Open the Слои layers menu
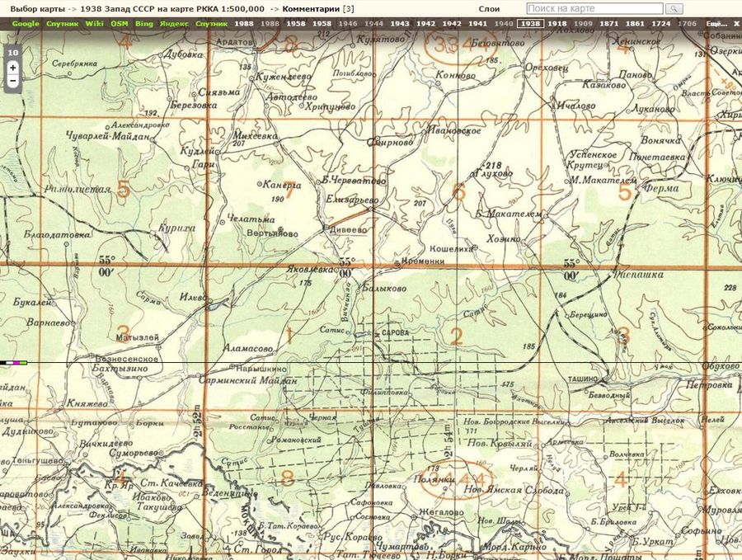 tap(488, 8)
